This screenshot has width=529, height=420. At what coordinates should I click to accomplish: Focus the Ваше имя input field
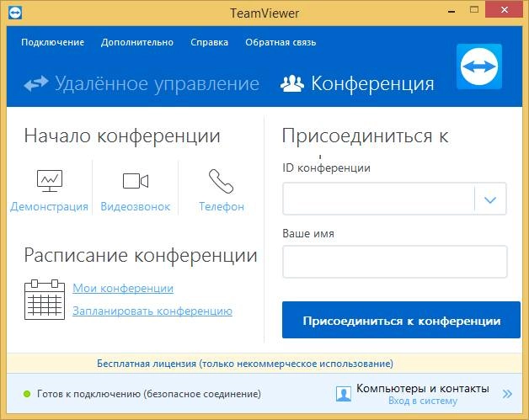coord(395,262)
